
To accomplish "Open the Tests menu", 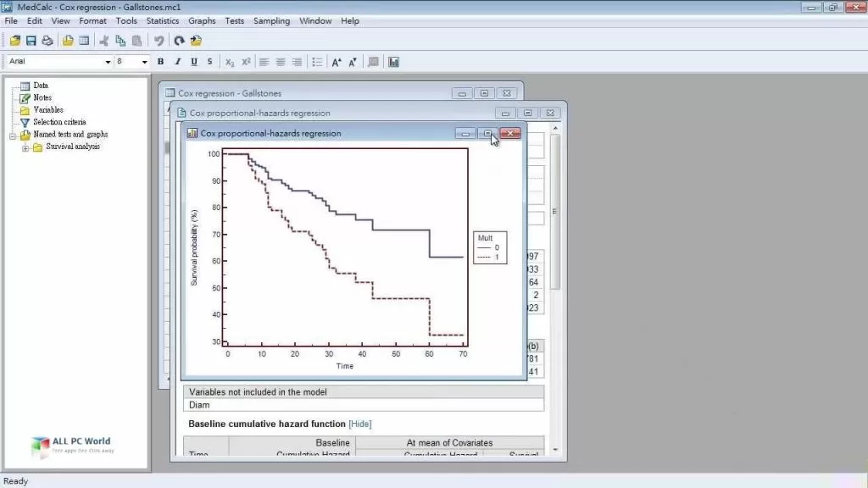I will click(234, 21).
